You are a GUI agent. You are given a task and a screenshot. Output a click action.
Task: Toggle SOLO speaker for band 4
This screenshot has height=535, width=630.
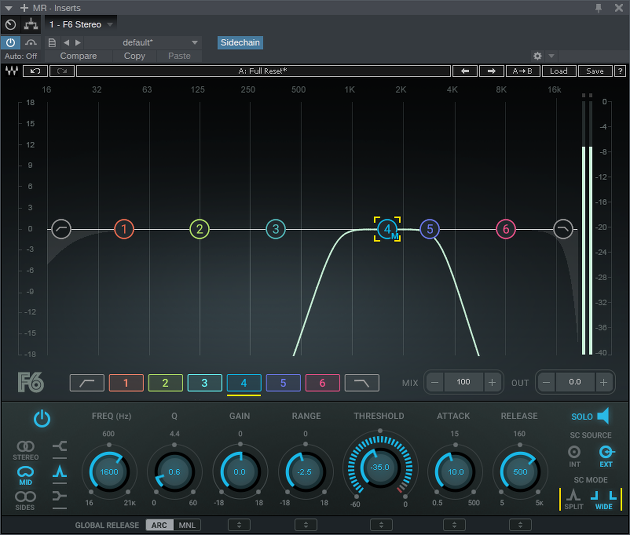pos(590,417)
